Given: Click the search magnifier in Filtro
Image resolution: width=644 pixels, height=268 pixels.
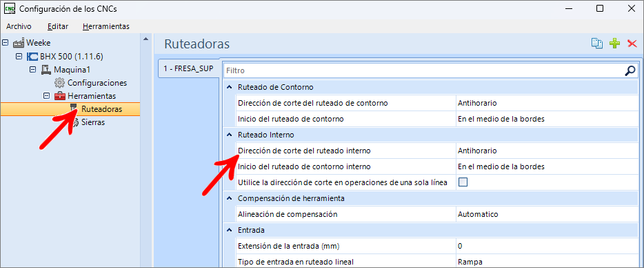Looking at the screenshot, I should [630, 71].
